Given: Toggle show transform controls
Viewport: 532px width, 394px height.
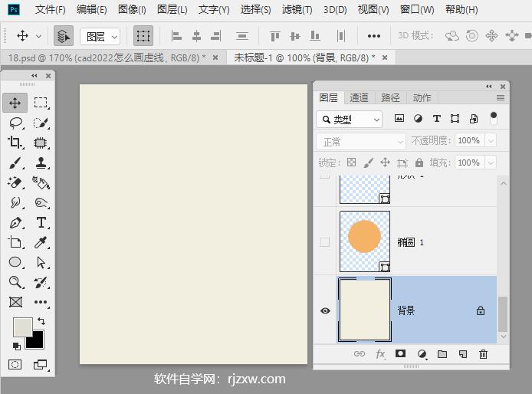Looking at the screenshot, I should coord(143,35).
